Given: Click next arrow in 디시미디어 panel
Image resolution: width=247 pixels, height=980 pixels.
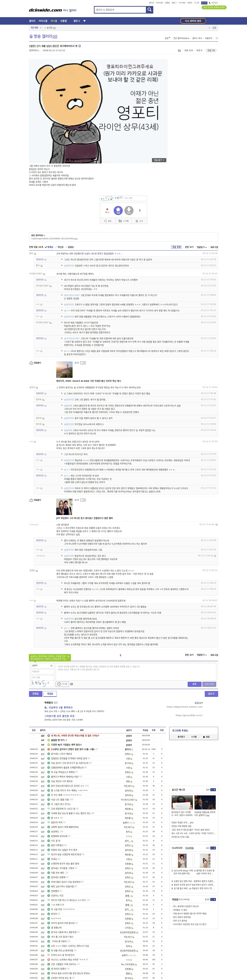Looking at the screenshot, I should pyautogui.click(x=215, y=848).
